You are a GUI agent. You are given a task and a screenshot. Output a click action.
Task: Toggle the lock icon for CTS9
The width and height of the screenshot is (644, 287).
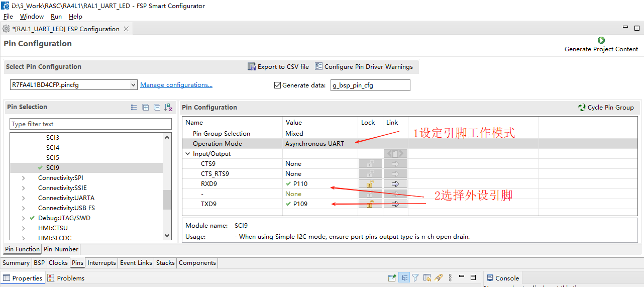click(x=370, y=163)
